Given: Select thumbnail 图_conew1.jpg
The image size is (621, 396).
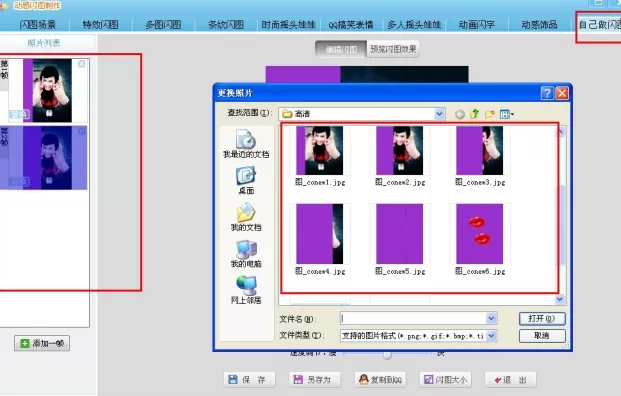Looking at the screenshot, I should tap(320, 150).
